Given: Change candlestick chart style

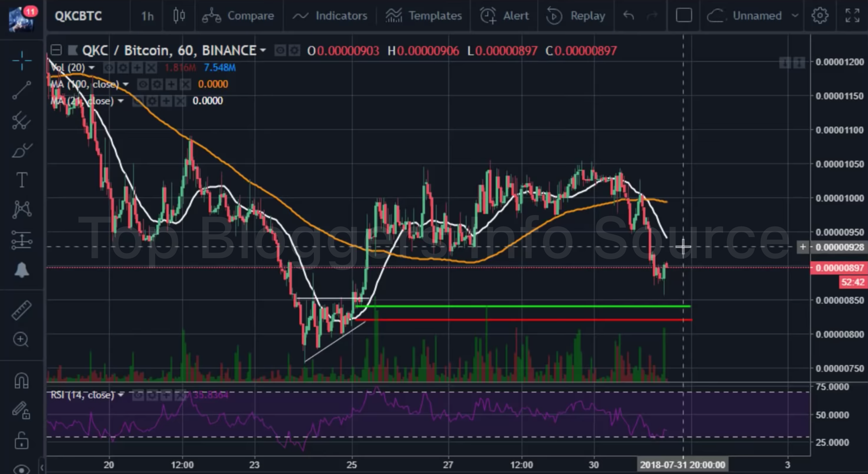Looking at the screenshot, I should pyautogui.click(x=179, y=16).
